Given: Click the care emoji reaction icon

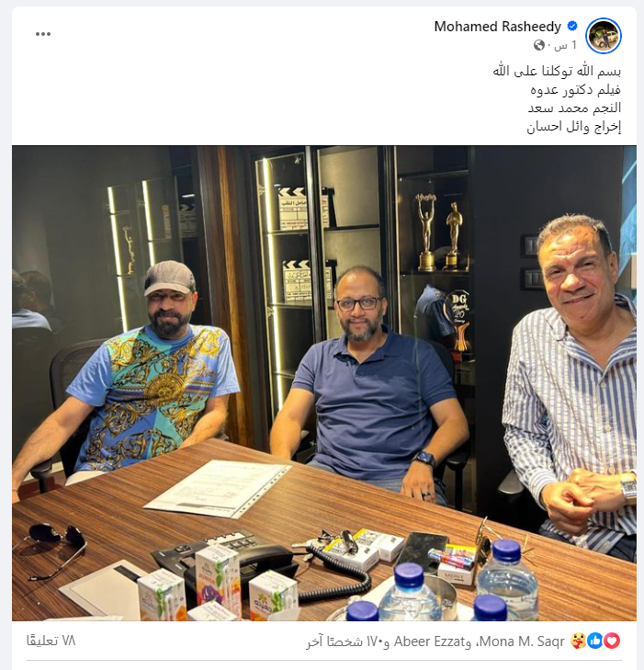Looking at the screenshot, I should 578,641.
